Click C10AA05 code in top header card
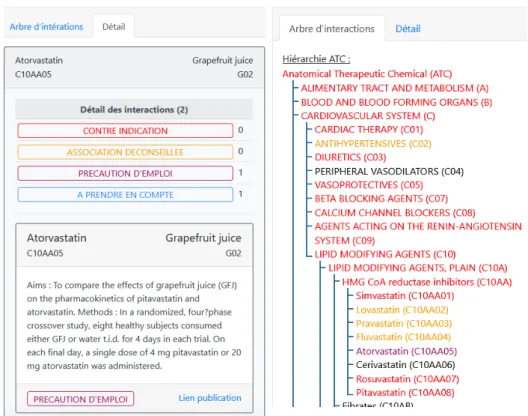This screenshot has height=416, width=528. point(33,74)
